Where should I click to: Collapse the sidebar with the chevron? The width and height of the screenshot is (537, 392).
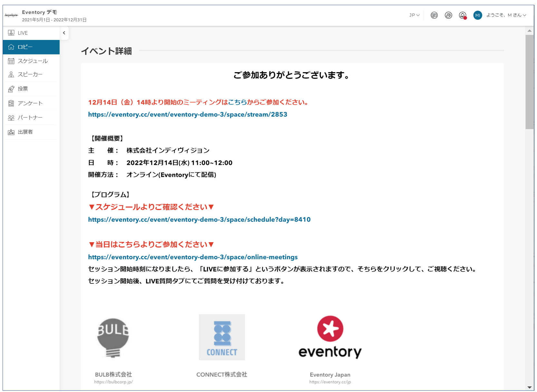(64, 33)
